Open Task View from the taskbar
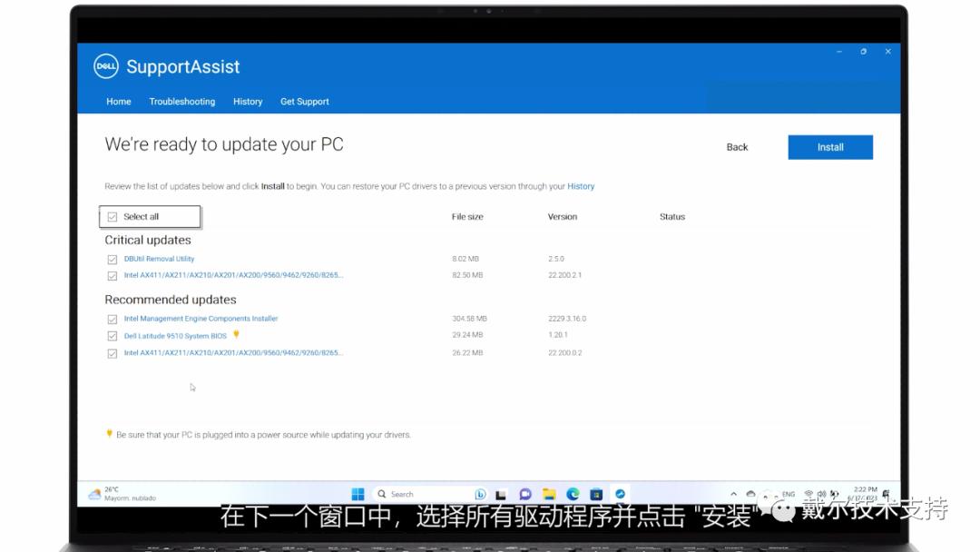This screenshot has width=980, height=552. tap(501, 494)
